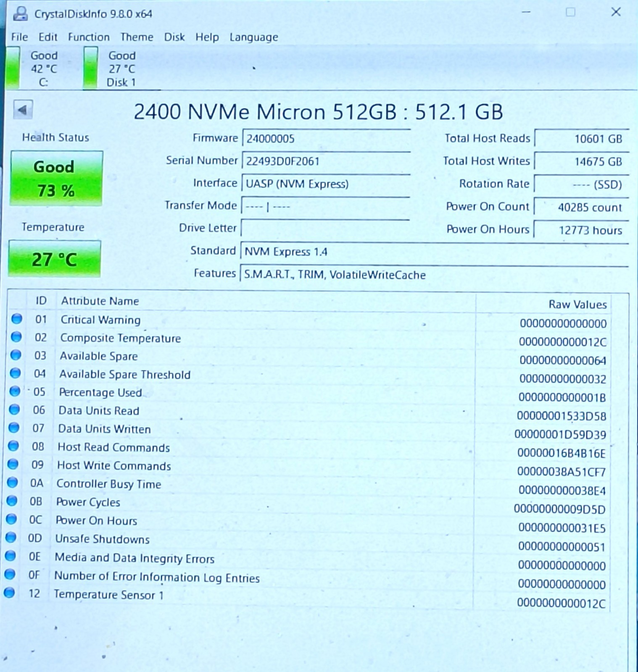Select the 'Percentage Used' attribute name
The width and height of the screenshot is (638, 672).
(x=100, y=392)
